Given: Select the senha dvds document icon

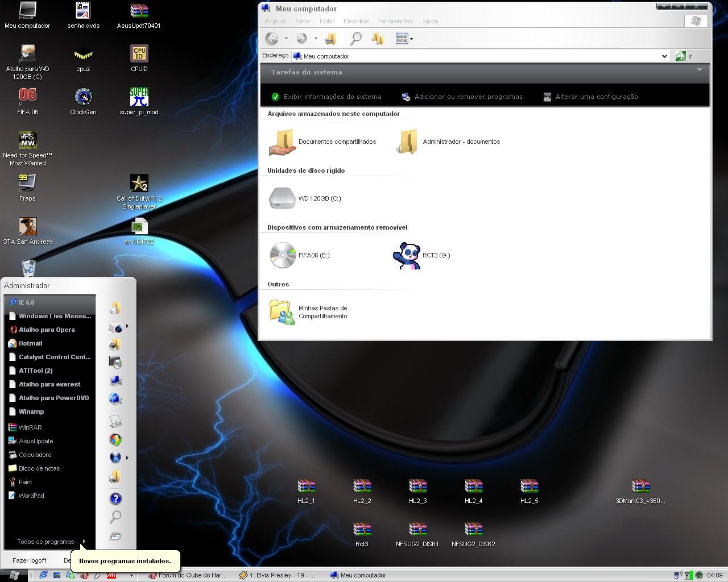Looking at the screenshot, I should click(x=83, y=15).
